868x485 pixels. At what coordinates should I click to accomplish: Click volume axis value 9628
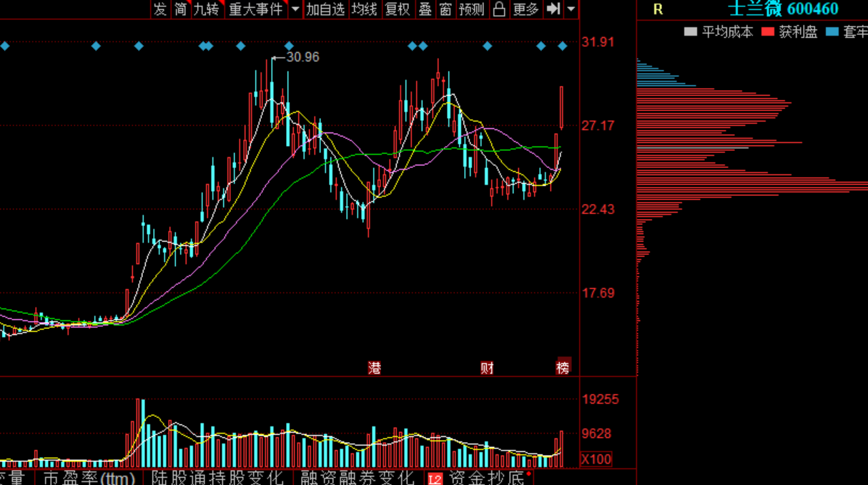[596, 433]
